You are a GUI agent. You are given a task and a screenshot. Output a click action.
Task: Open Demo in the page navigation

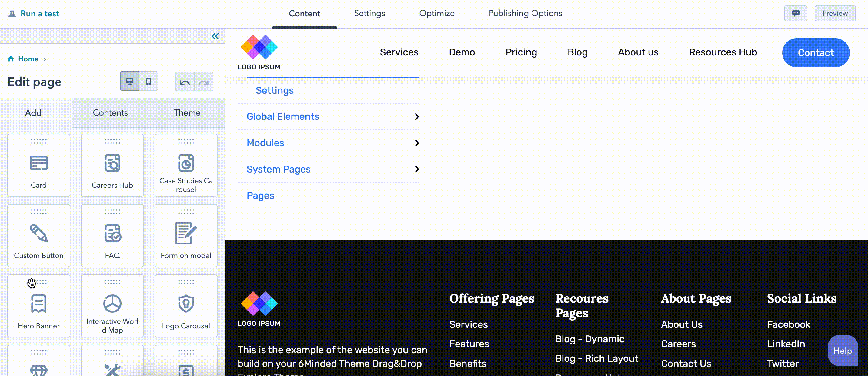(462, 52)
